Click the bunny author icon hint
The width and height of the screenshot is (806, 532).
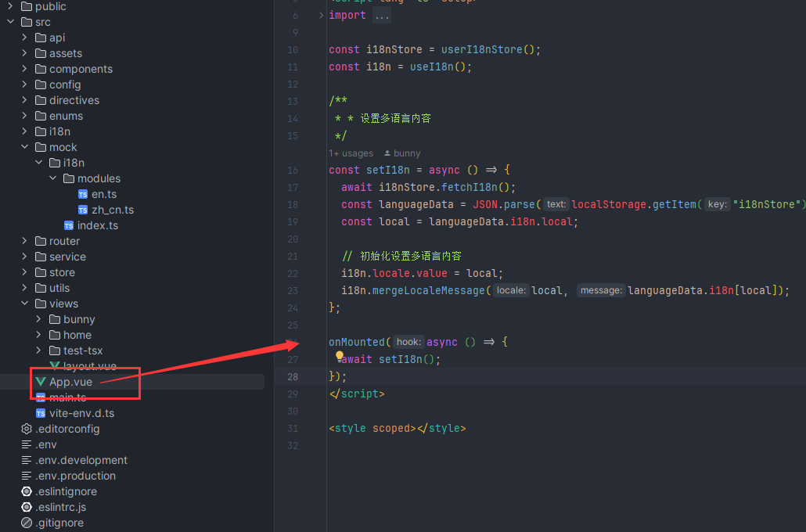pyautogui.click(x=387, y=153)
